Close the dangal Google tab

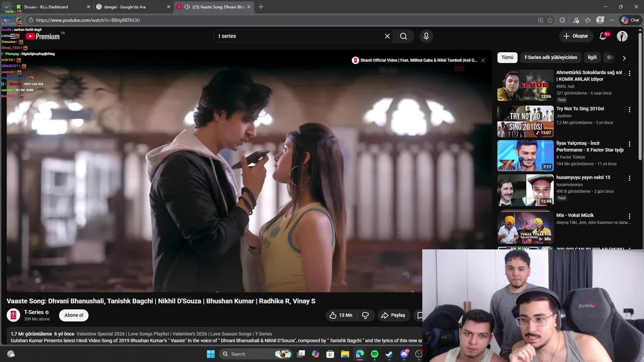[169, 7]
